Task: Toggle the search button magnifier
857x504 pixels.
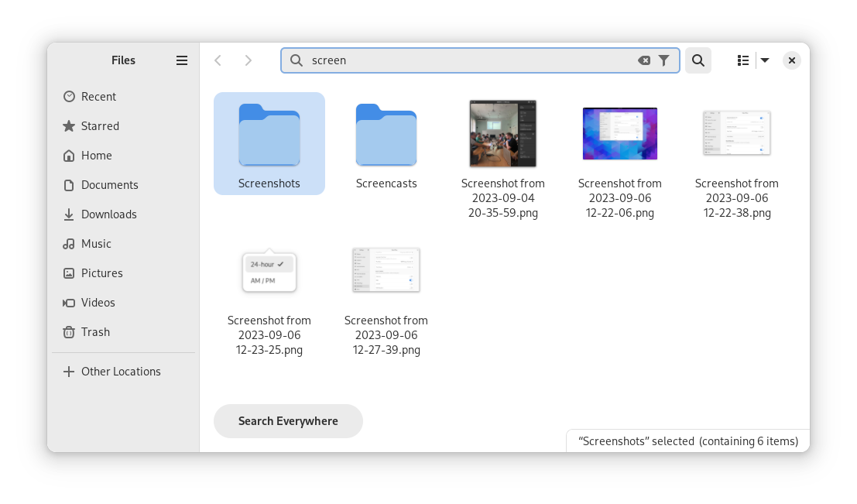Action: click(698, 60)
